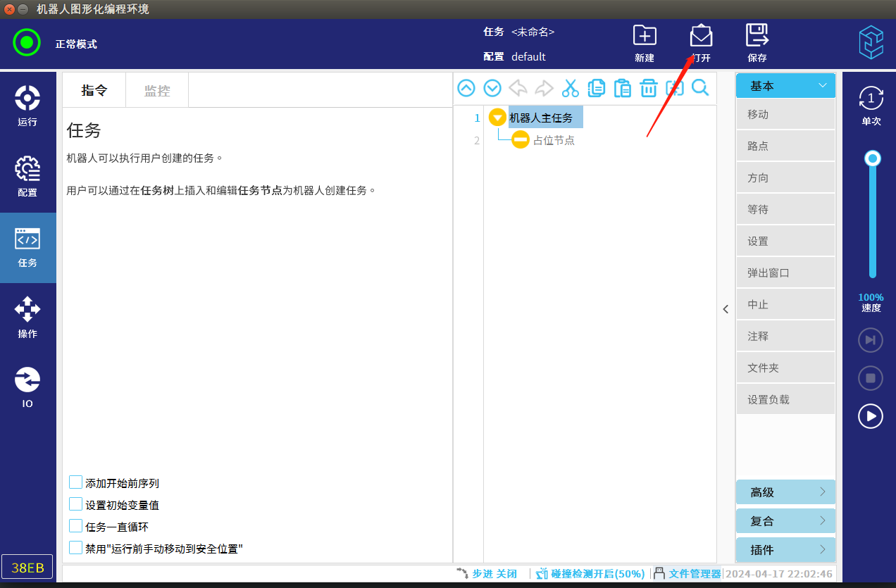Viewport: 896px width, 588px height.
Task: Click the magnifier search icon
Action: click(x=699, y=88)
